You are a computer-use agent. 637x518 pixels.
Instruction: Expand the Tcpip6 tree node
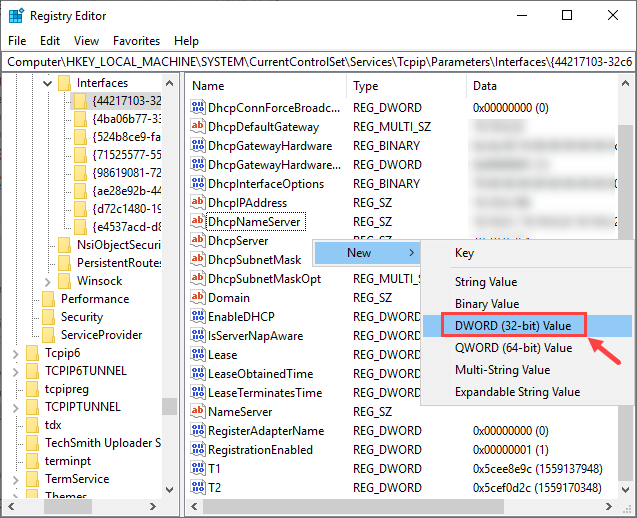[x=16, y=353]
